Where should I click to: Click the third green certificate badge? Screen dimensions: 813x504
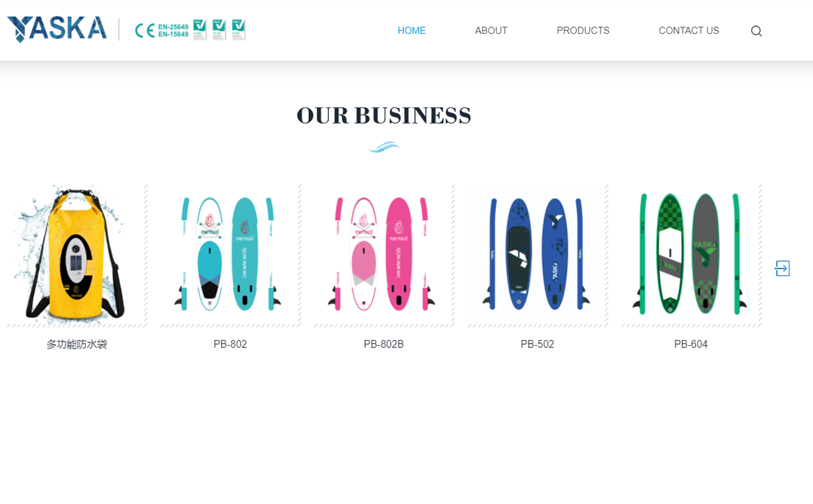tap(238, 29)
